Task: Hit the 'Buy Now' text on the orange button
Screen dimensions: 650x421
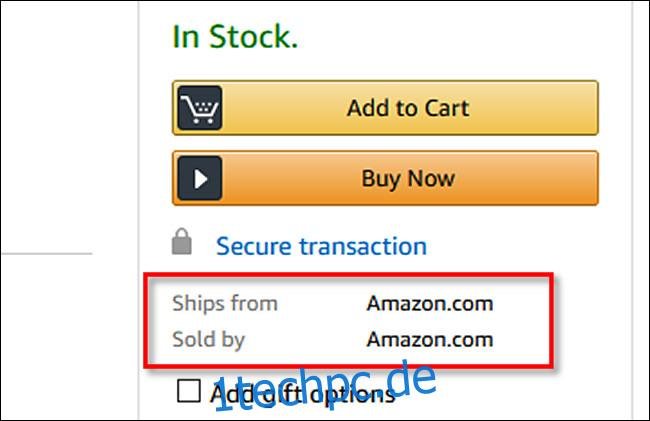Action: coord(408,179)
